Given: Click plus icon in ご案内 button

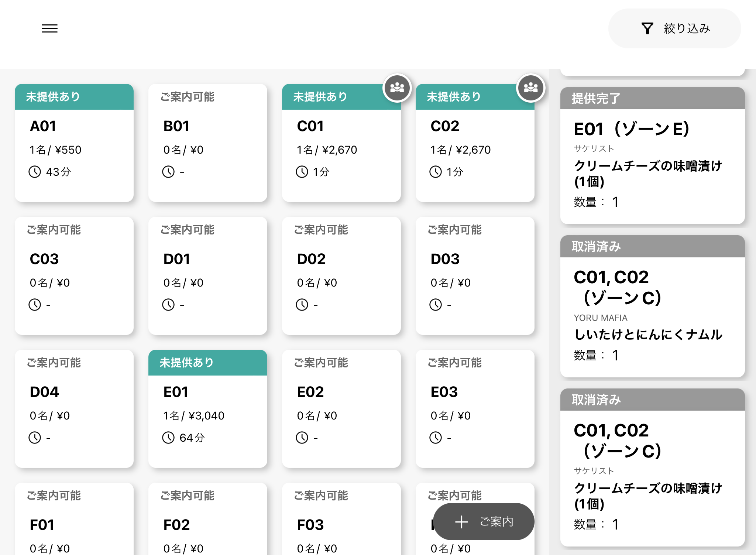Looking at the screenshot, I should pyautogui.click(x=461, y=522).
